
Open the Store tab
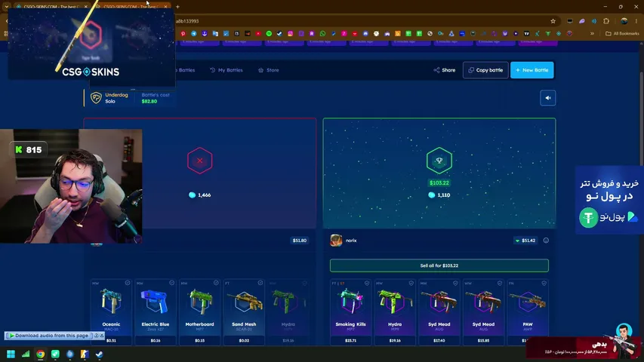tap(269, 70)
